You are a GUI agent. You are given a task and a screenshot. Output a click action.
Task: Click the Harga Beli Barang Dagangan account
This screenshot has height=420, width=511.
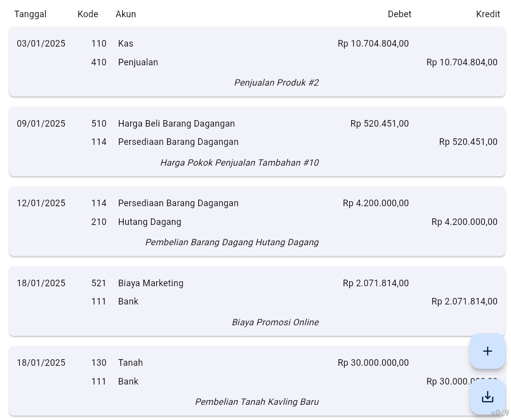pos(176,124)
